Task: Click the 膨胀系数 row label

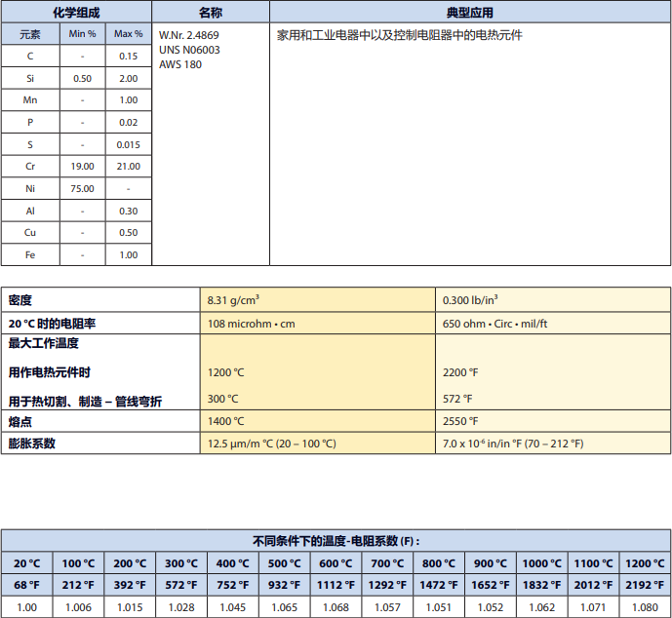Action: 32,444
